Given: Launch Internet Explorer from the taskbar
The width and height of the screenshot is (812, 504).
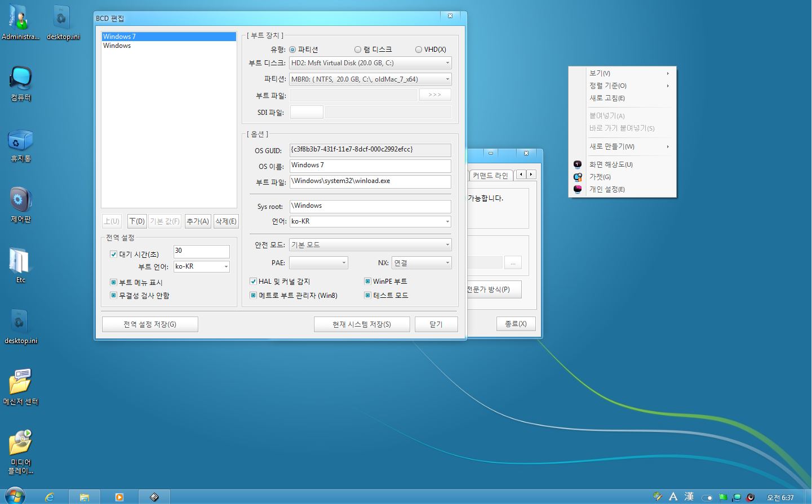Looking at the screenshot, I should click(50, 497).
